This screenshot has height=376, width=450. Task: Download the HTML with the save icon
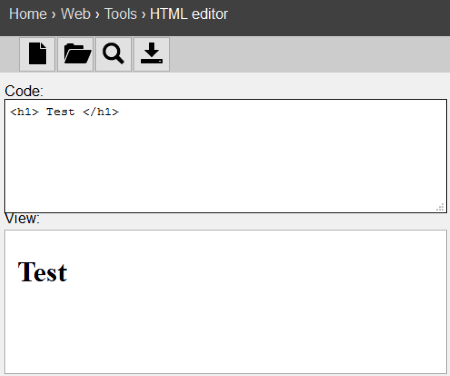152,54
